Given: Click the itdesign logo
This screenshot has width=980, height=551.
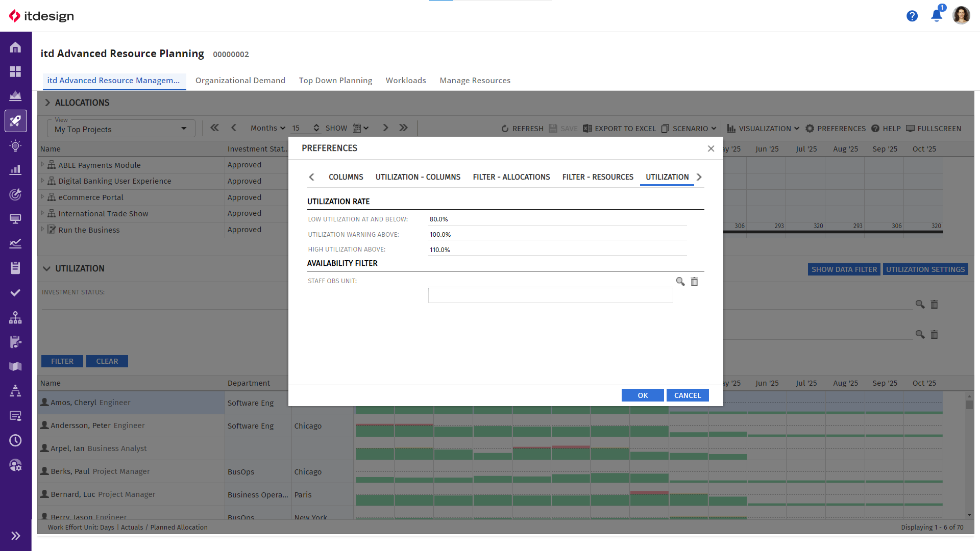Looking at the screenshot, I should (41, 16).
